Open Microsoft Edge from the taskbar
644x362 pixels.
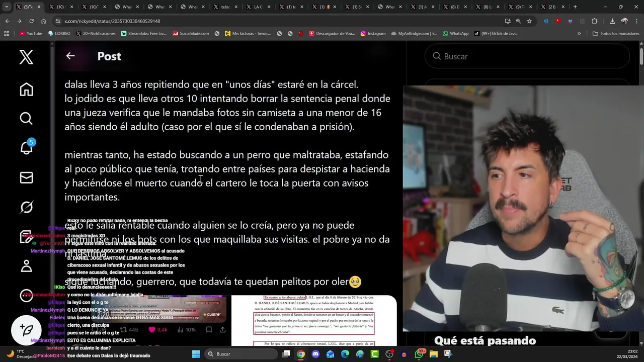coord(345,354)
